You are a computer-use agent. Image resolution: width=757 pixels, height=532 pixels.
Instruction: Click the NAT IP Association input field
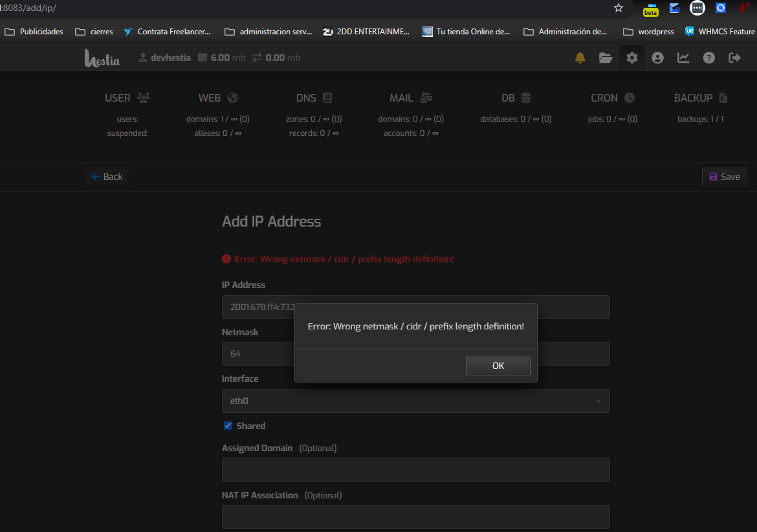415,517
